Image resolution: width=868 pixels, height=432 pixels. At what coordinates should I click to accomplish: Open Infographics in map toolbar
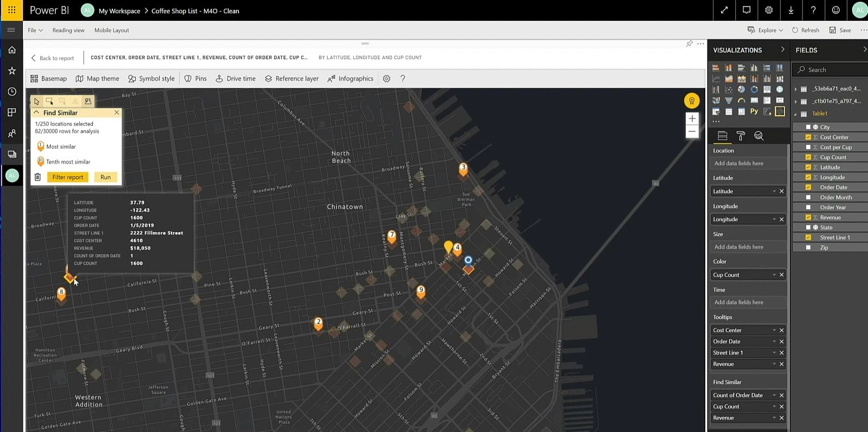[x=350, y=79]
